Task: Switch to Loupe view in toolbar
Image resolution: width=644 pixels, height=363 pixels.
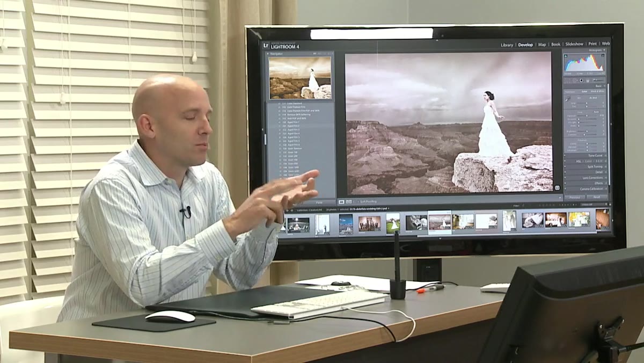Action: tap(341, 202)
